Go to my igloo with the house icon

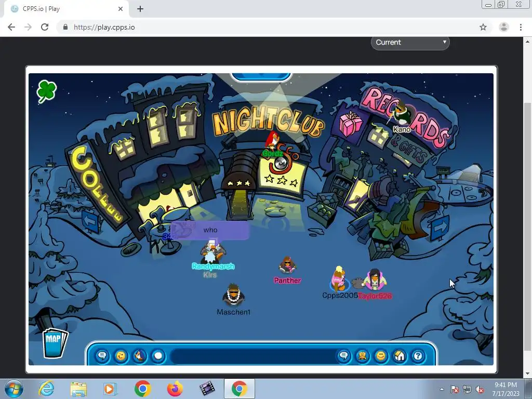pos(400,356)
